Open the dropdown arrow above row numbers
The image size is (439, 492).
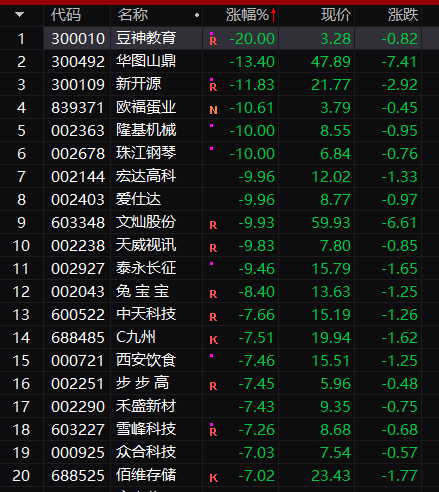(x=19, y=14)
